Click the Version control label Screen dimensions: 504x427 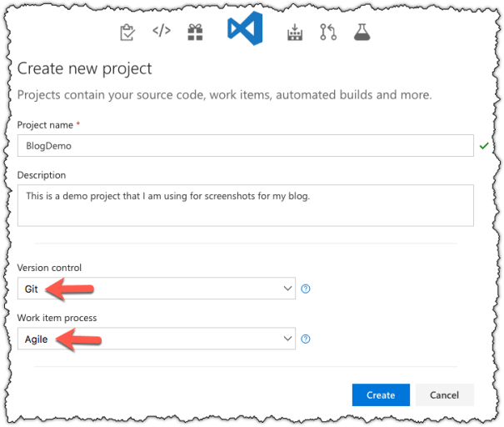click(x=49, y=268)
